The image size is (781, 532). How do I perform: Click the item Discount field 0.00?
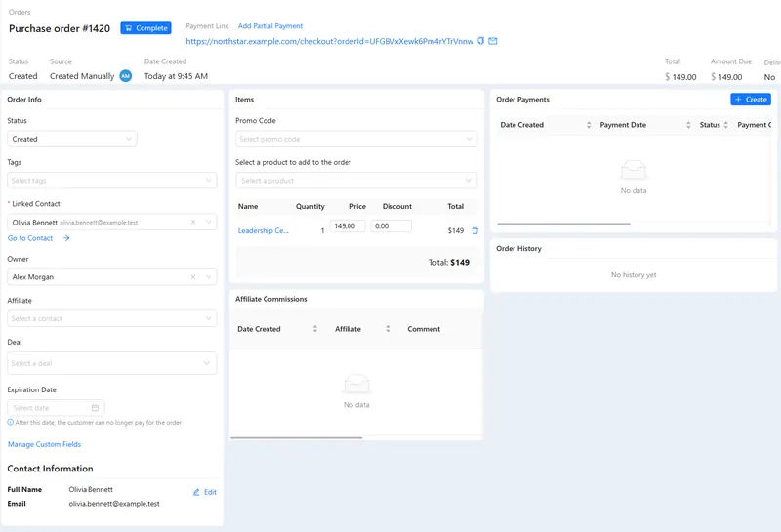(x=391, y=226)
